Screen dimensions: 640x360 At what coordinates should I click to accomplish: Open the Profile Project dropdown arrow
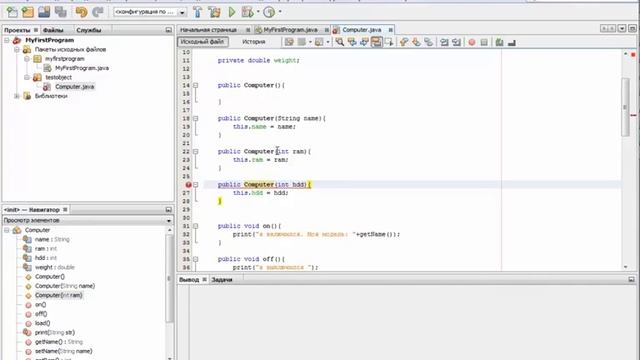tap(280, 12)
